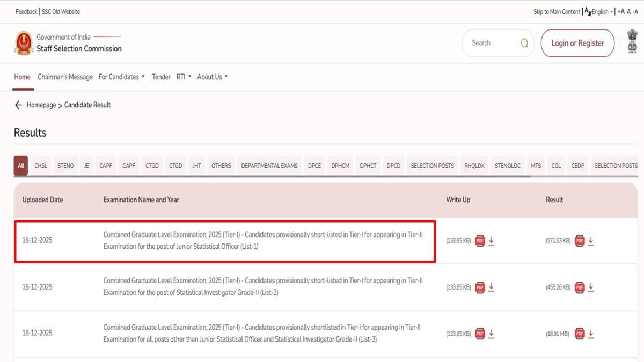Open the search magnifier icon
The width and height of the screenshot is (644, 362).
pos(524,43)
